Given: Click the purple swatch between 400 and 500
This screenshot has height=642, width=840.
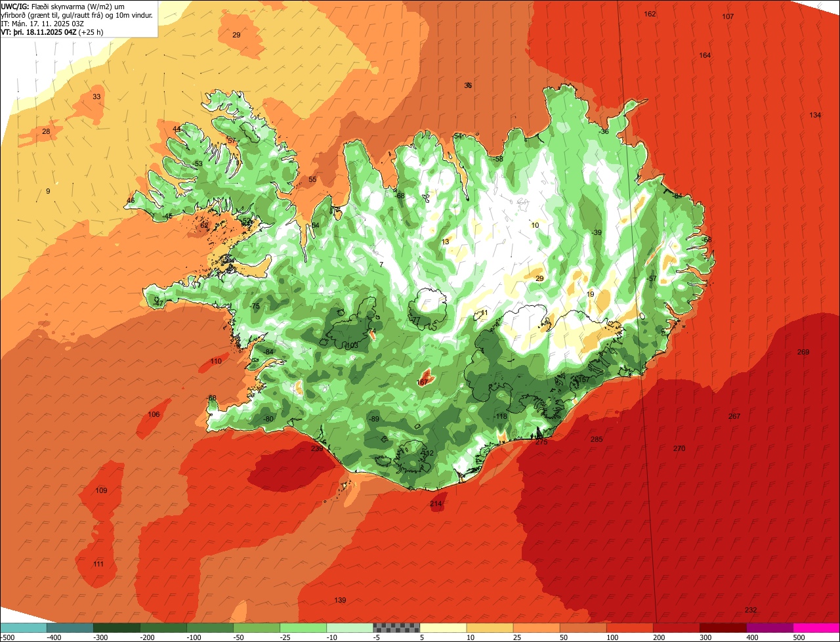Looking at the screenshot, I should (769, 628).
